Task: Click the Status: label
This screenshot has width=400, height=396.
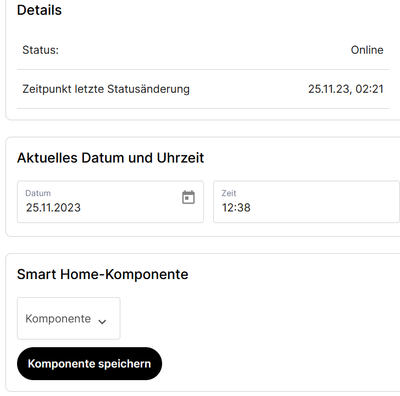Action: pyautogui.click(x=40, y=50)
